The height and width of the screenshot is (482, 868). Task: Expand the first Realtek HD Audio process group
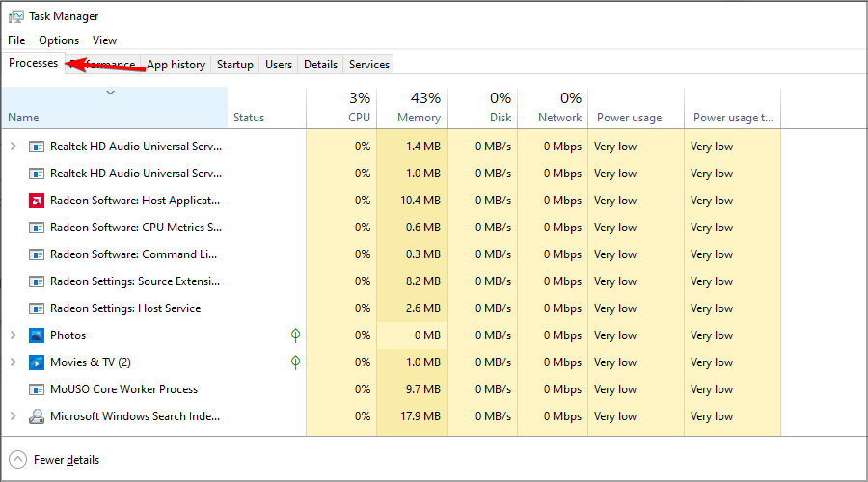(14, 147)
